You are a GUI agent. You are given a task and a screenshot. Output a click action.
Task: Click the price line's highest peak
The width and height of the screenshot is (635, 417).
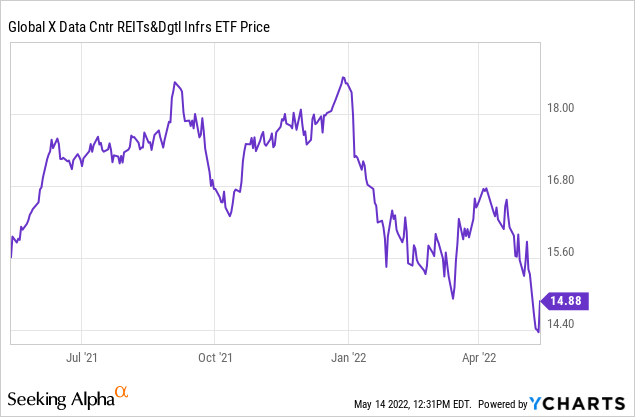click(x=343, y=77)
